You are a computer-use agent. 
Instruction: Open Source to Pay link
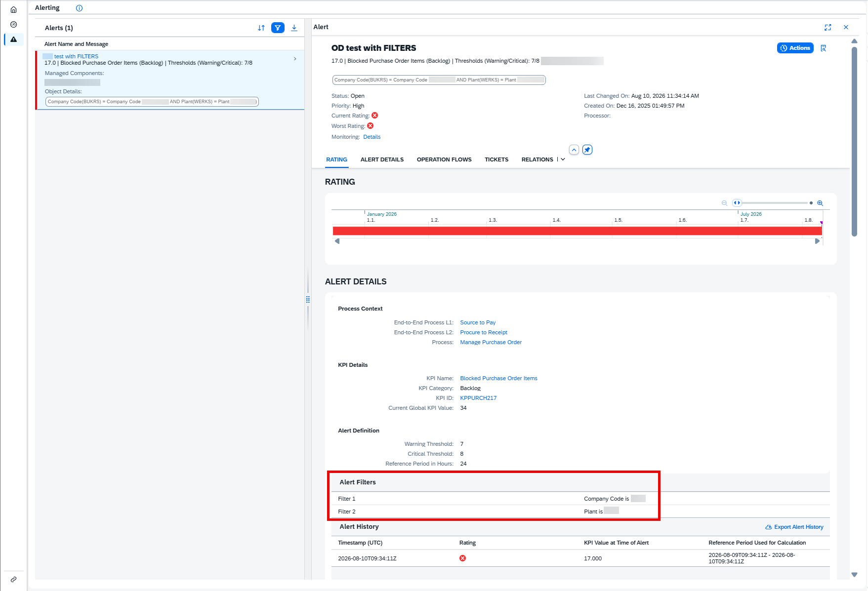point(478,323)
